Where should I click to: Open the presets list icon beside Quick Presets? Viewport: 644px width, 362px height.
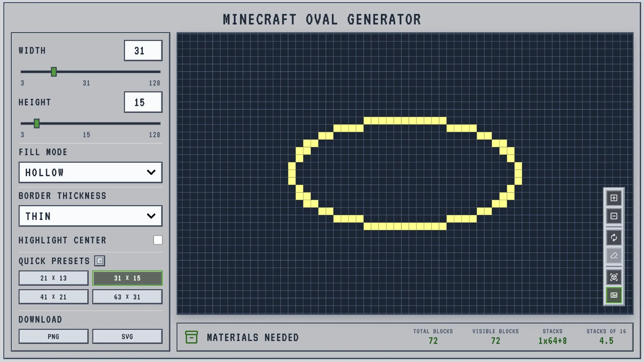[x=99, y=261]
